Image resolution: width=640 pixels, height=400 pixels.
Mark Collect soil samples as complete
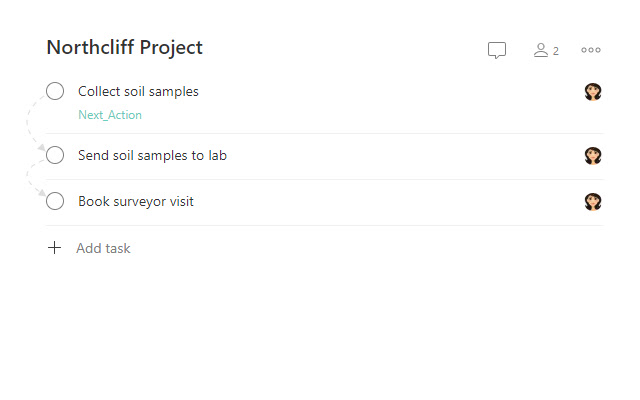pos(55,92)
